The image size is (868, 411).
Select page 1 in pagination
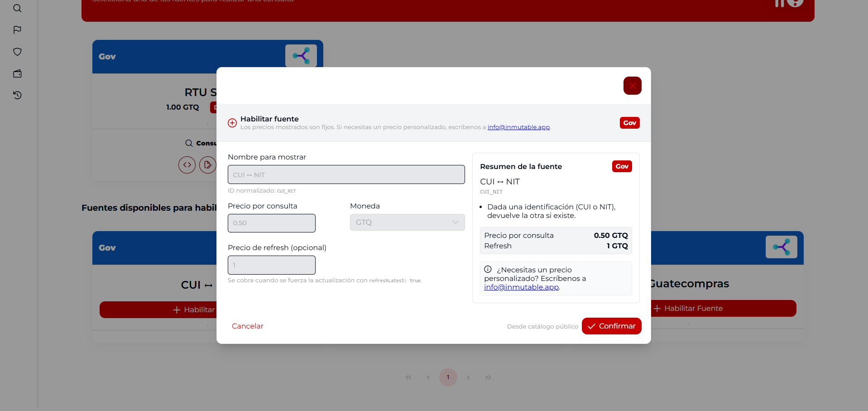(448, 377)
